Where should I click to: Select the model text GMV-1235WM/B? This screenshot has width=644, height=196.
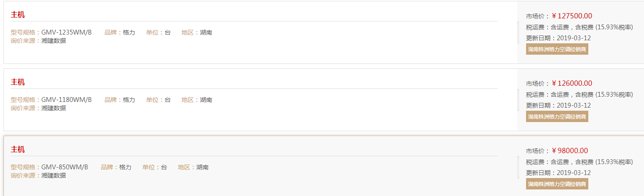tap(67, 32)
